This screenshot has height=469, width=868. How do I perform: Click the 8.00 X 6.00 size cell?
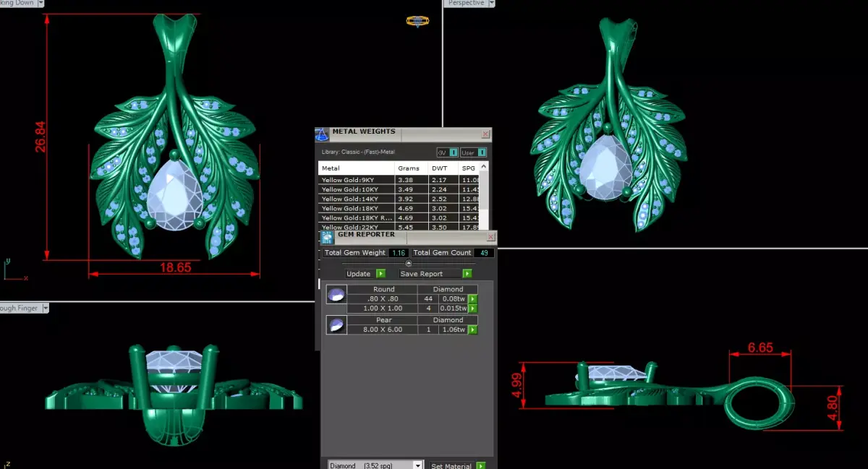click(383, 330)
